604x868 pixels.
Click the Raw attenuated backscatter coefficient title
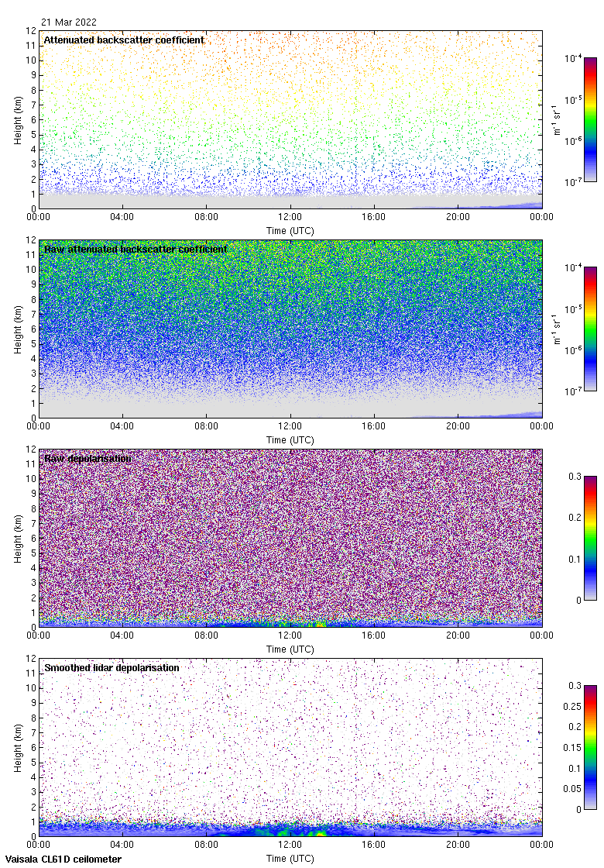(136, 249)
